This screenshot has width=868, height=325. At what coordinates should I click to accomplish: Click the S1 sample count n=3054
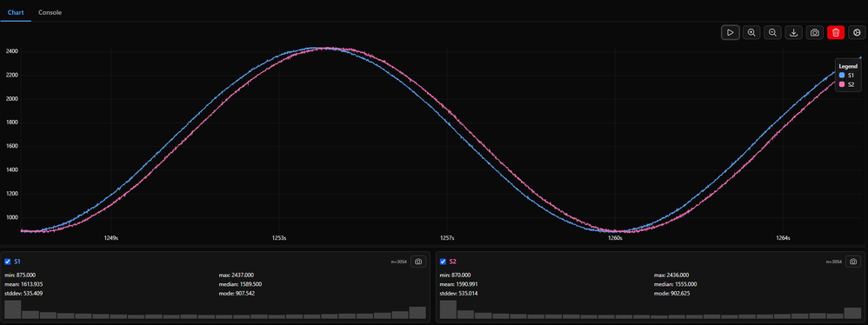[x=400, y=262]
